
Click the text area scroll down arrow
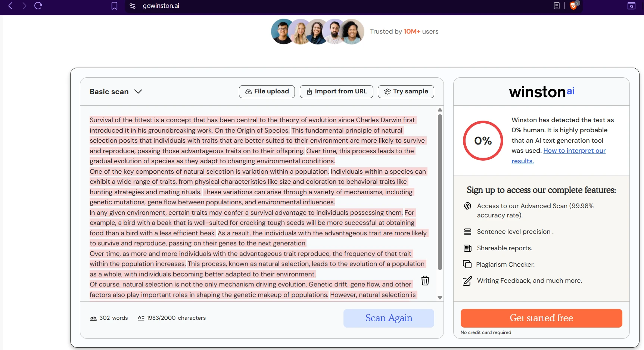pos(440,298)
